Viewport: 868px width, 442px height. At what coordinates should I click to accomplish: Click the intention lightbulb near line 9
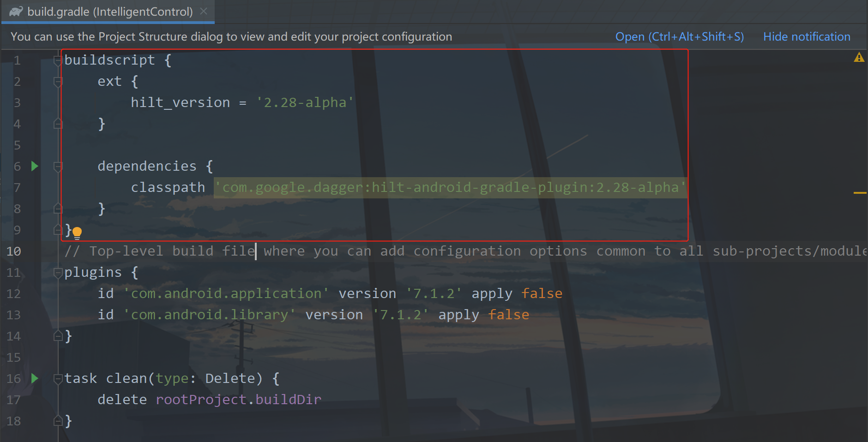pyautogui.click(x=78, y=233)
